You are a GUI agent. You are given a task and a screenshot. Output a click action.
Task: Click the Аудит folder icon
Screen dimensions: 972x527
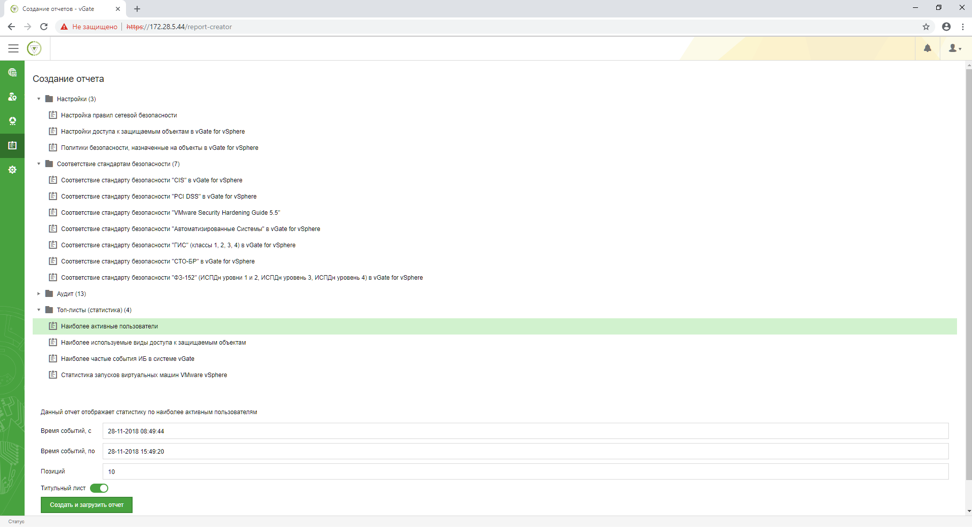[49, 294]
